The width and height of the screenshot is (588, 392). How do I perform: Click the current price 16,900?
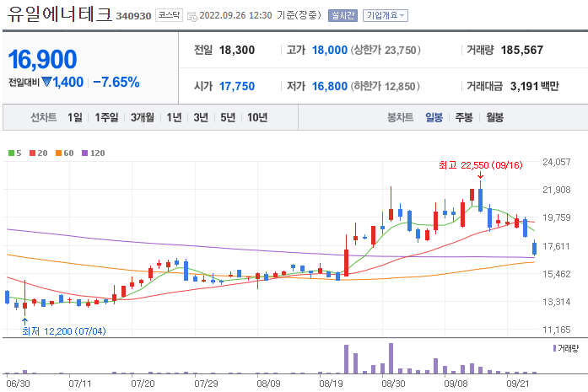(42, 60)
